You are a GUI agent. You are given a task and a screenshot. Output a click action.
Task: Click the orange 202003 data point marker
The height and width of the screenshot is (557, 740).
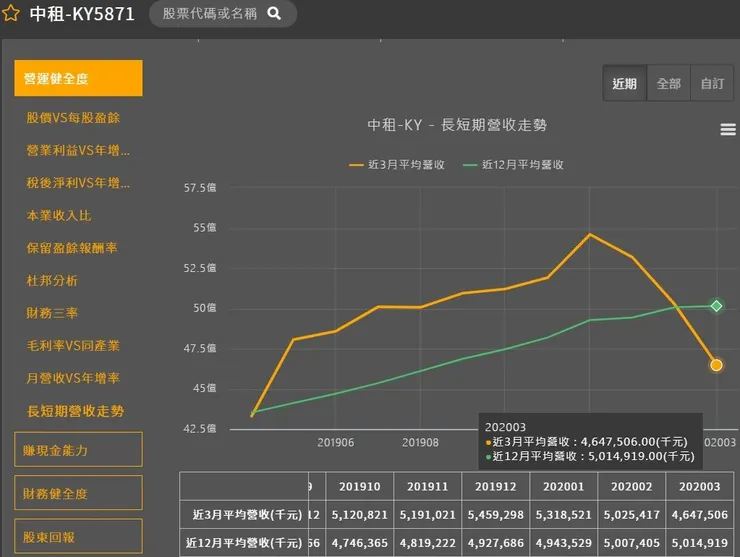click(716, 365)
